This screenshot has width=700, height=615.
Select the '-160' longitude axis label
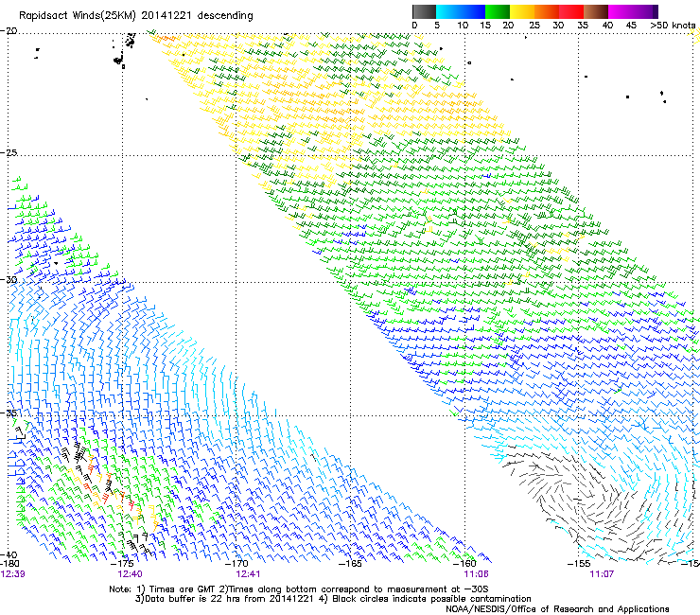(x=465, y=564)
